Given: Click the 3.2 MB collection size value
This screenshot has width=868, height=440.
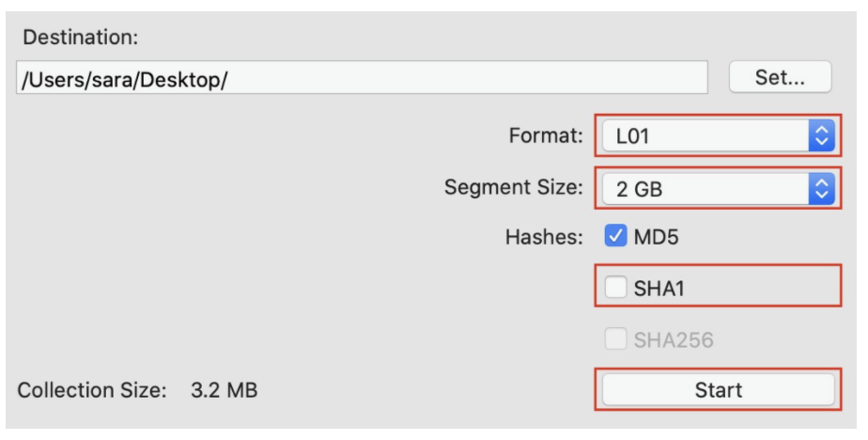Looking at the screenshot, I should [225, 390].
